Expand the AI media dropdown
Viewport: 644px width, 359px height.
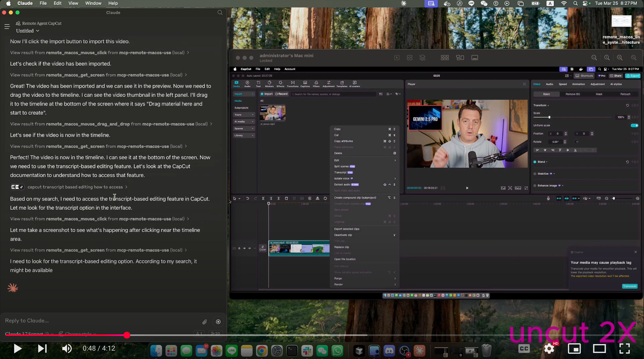244,122
